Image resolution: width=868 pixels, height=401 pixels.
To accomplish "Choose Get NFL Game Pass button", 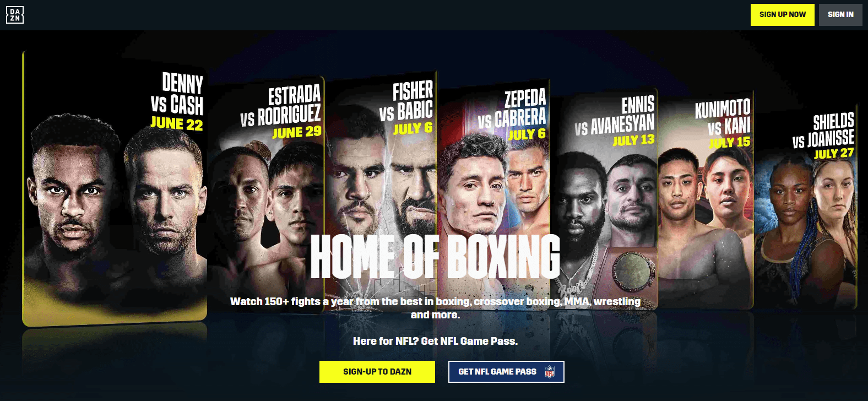I will pyautogui.click(x=506, y=372).
